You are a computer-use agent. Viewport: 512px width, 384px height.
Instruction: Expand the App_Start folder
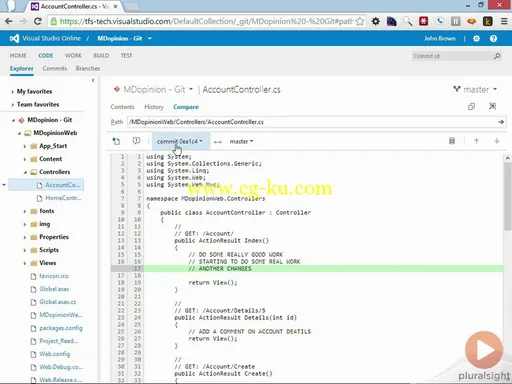[x=25, y=146]
